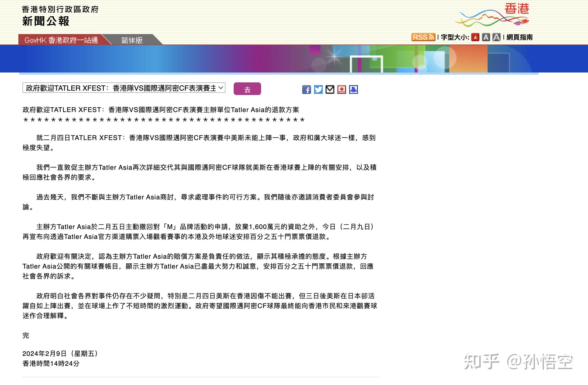
Task: Email this press release via envelope icon
Action: (x=330, y=90)
